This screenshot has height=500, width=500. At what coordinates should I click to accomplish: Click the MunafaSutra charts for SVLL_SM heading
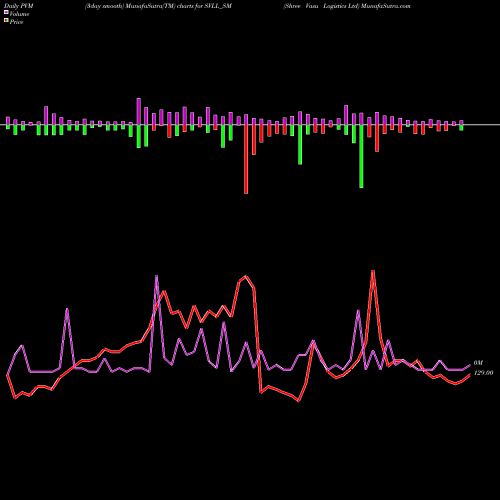pyautogui.click(x=158, y=6)
